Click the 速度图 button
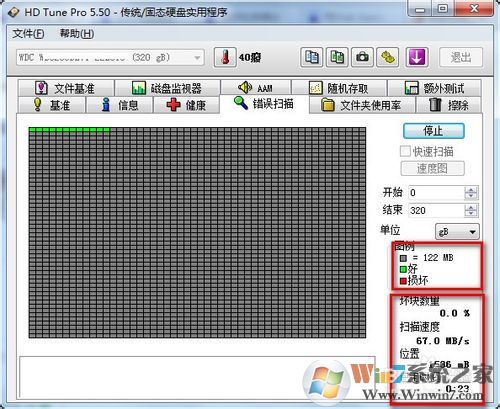 pyautogui.click(x=432, y=168)
